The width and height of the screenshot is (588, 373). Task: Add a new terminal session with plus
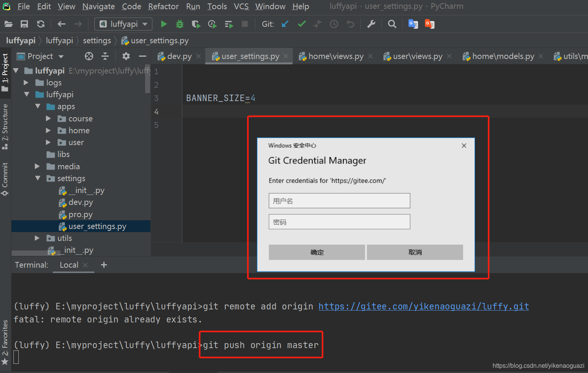point(104,265)
